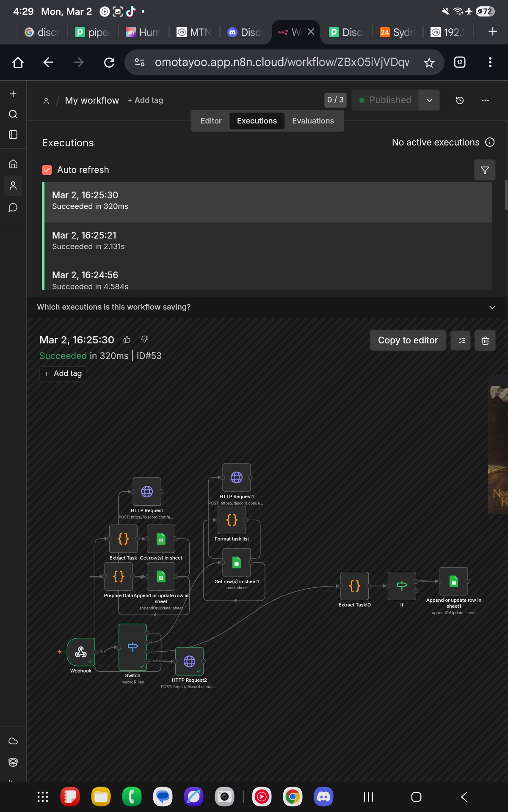Show info icon beside No active executions

(490, 142)
